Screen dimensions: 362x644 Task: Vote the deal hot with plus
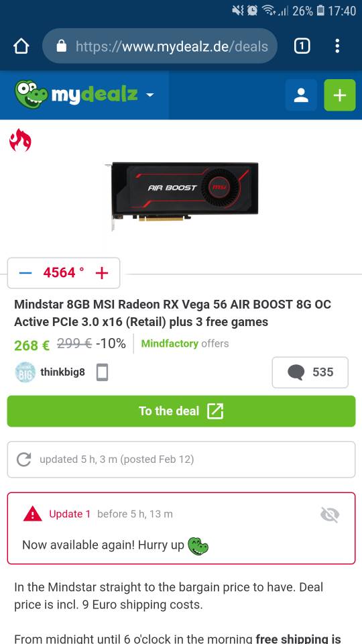coord(102,273)
